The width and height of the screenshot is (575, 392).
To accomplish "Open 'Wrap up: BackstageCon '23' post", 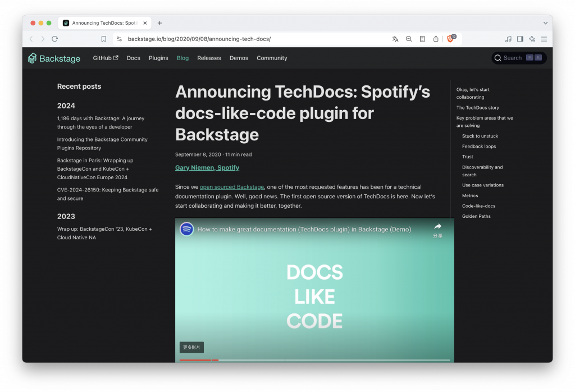I will (104, 233).
